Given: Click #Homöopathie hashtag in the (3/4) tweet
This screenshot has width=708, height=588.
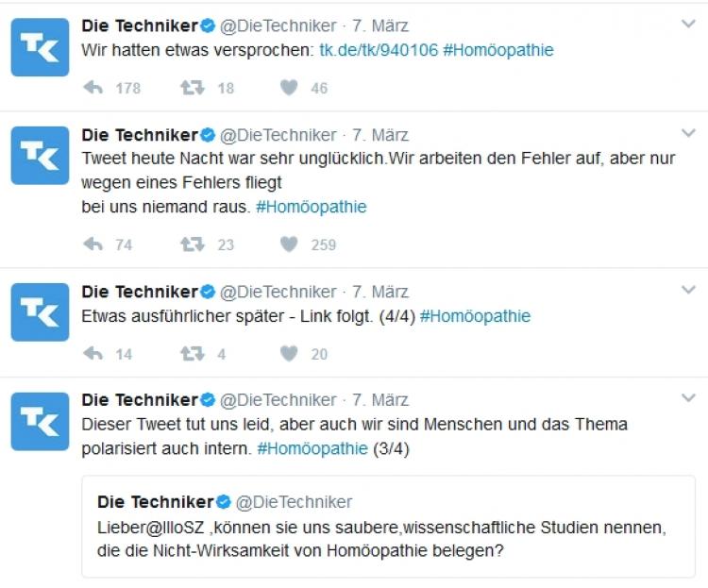Looking at the screenshot, I should (x=312, y=448).
